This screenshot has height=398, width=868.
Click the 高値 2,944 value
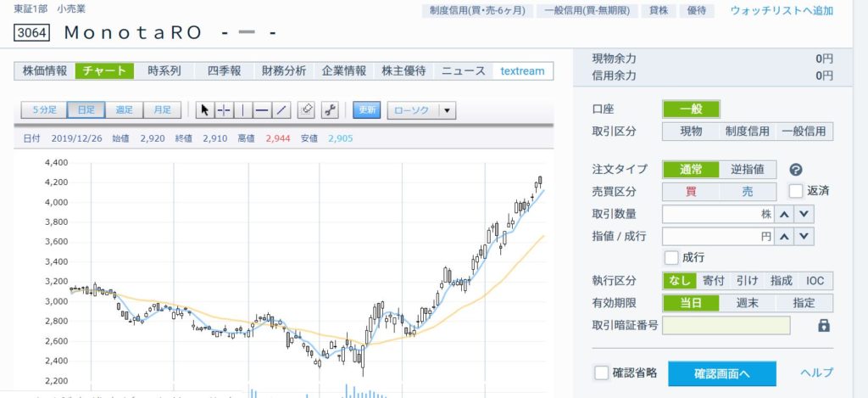point(278,138)
